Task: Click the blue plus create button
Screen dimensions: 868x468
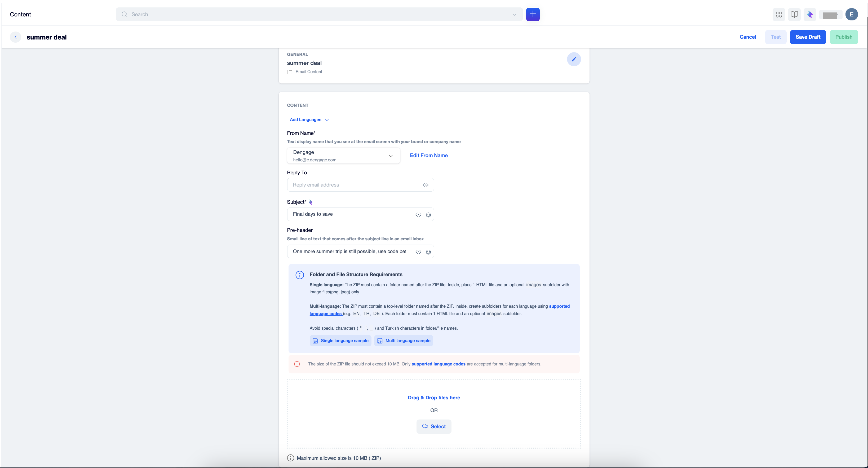Action: coord(533,14)
